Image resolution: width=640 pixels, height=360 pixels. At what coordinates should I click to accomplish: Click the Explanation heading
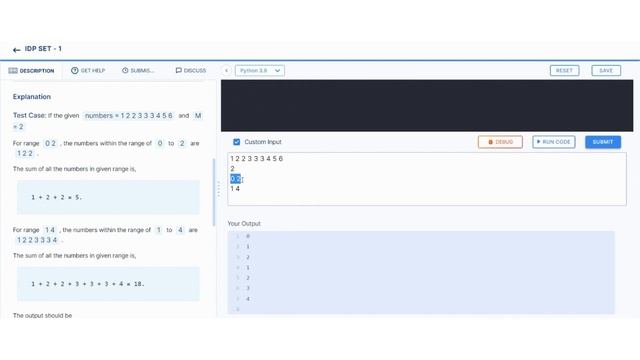32,97
